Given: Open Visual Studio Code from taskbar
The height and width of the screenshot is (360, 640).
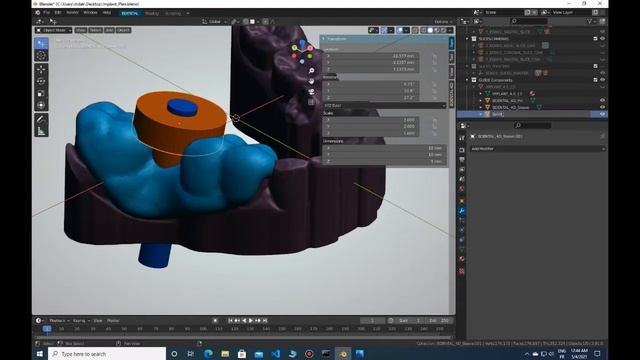Looking at the screenshot, I should 276,353.
